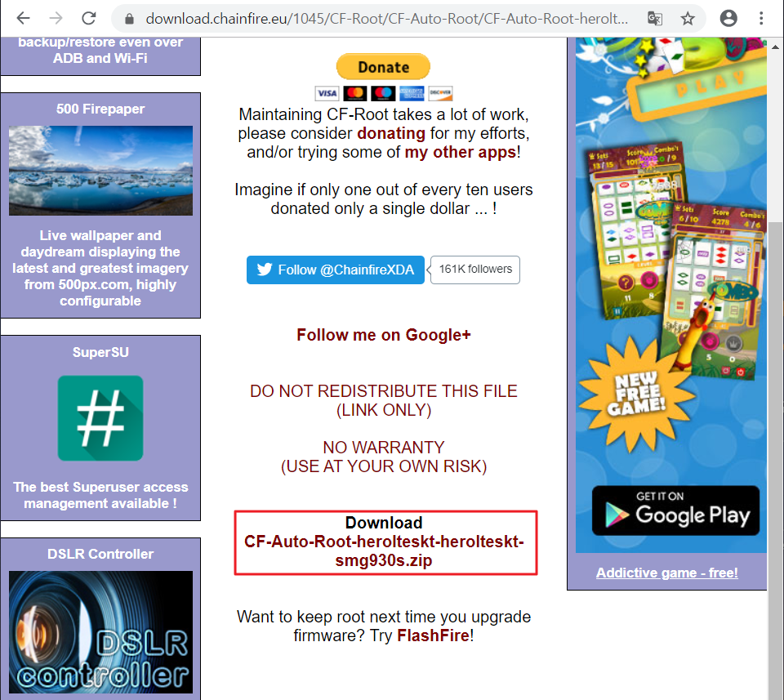Click Get it on Google Play badge
Image resolution: width=784 pixels, height=700 pixels.
pos(675,511)
